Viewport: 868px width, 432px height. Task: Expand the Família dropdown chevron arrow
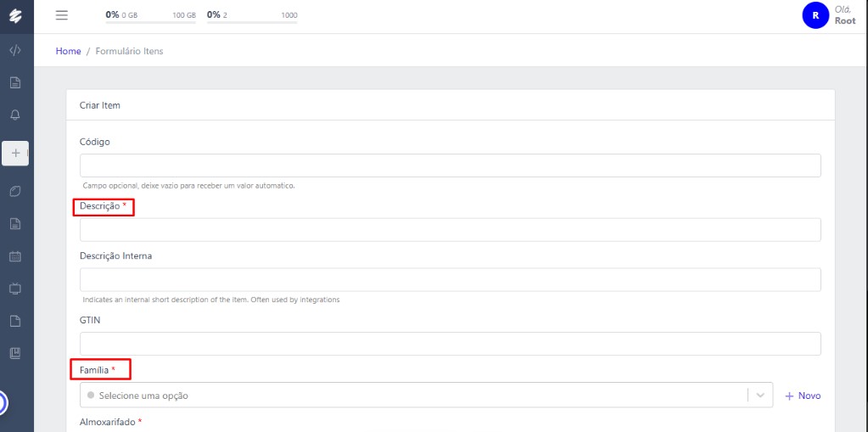pos(759,396)
